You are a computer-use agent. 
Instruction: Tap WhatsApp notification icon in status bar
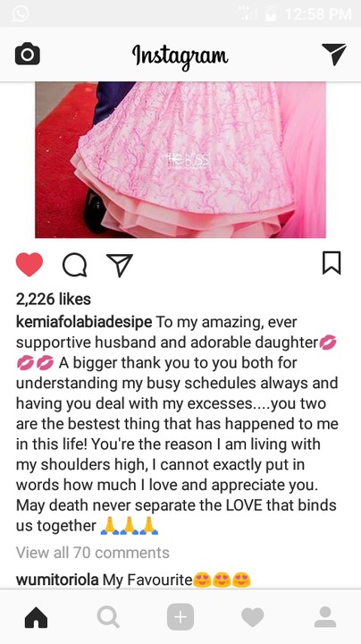[21, 13]
